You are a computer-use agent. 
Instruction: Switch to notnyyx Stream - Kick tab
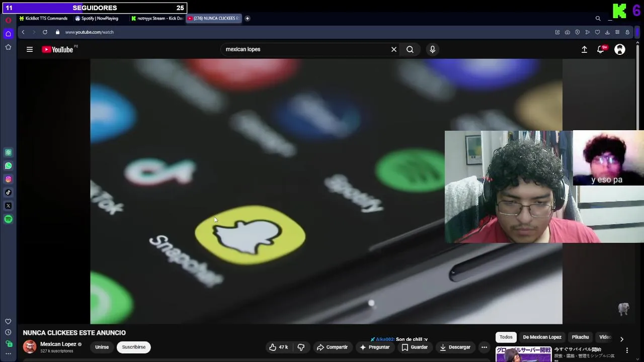(x=157, y=19)
